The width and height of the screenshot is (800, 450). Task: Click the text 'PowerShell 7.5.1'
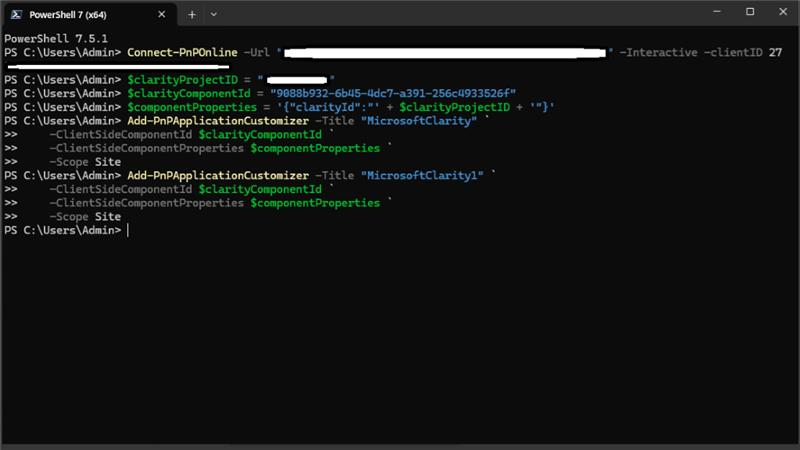click(x=56, y=39)
